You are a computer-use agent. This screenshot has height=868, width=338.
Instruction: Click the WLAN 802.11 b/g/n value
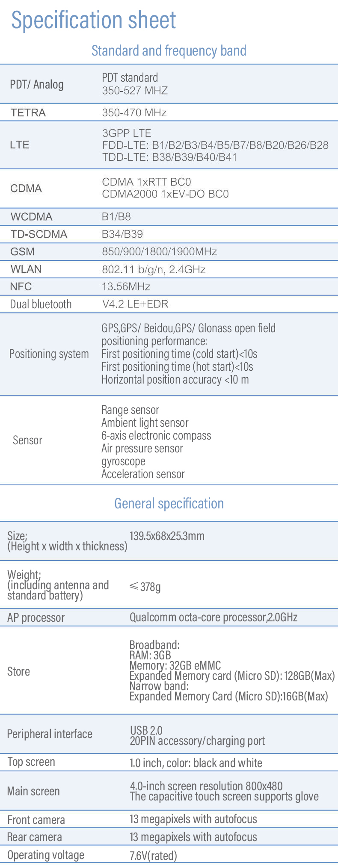pyautogui.click(x=154, y=269)
